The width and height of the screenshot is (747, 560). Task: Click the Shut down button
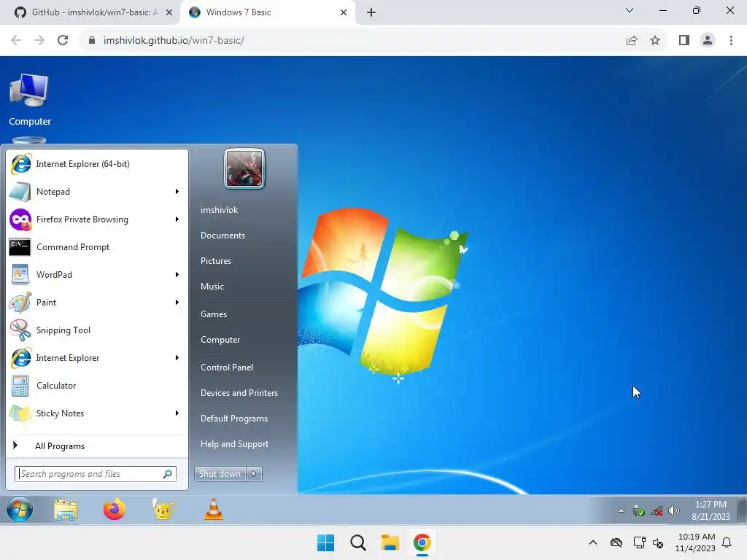pos(220,474)
